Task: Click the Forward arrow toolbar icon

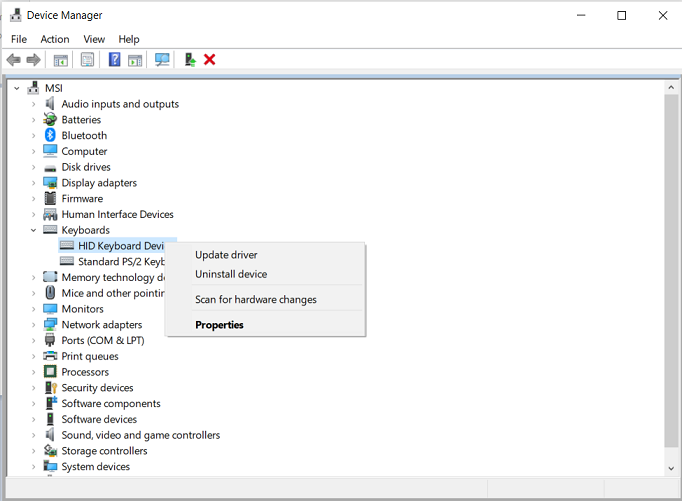Action: pyautogui.click(x=33, y=60)
